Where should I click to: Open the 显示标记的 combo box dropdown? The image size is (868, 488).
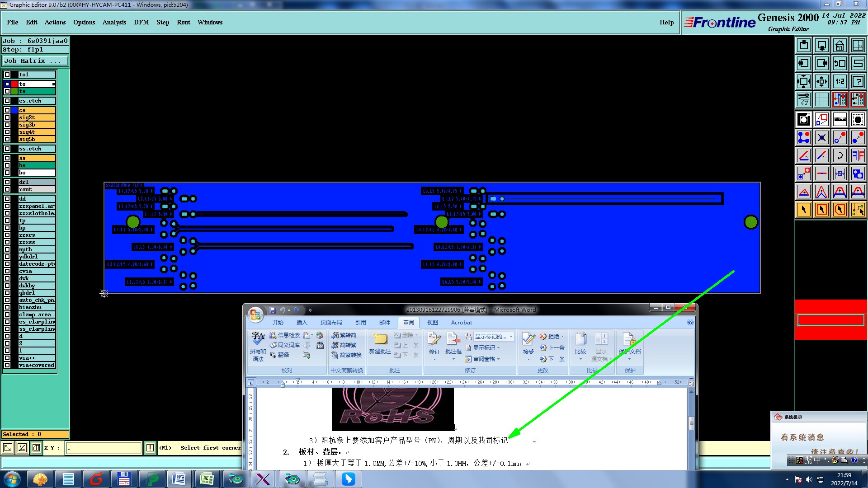point(511,336)
